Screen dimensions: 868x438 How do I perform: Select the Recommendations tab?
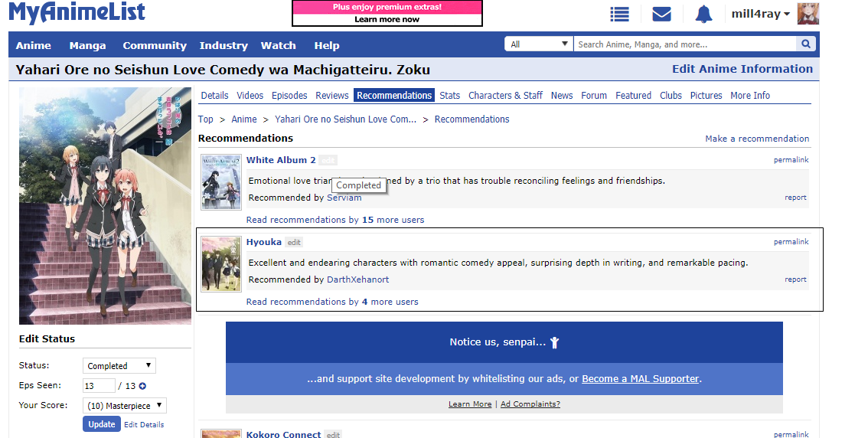(x=394, y=95)
